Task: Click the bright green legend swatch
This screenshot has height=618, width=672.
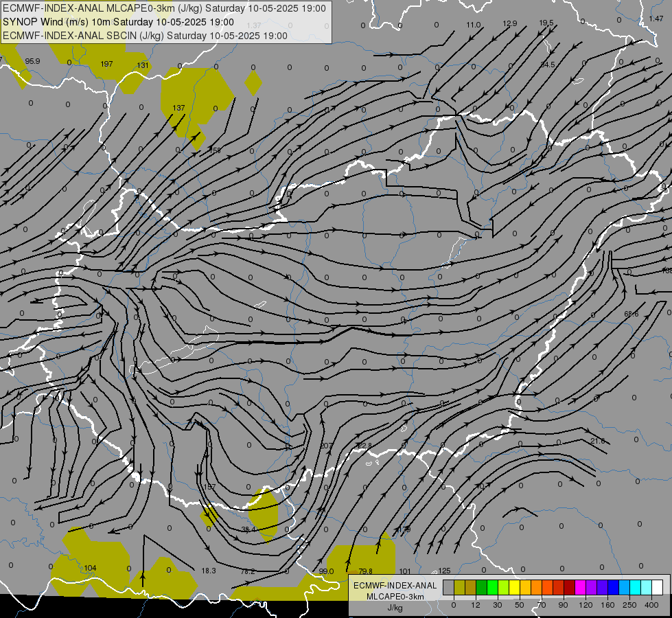Action: click(492, 587)
